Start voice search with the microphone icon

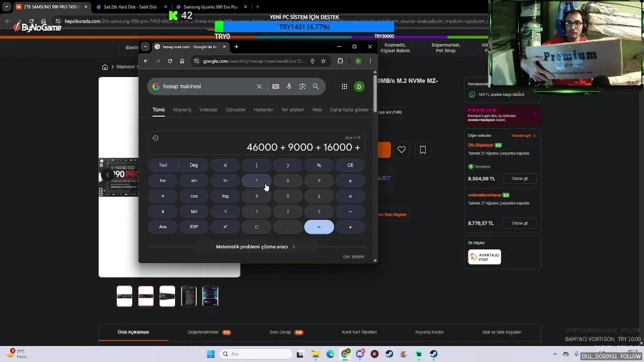[x=289, y=86]
